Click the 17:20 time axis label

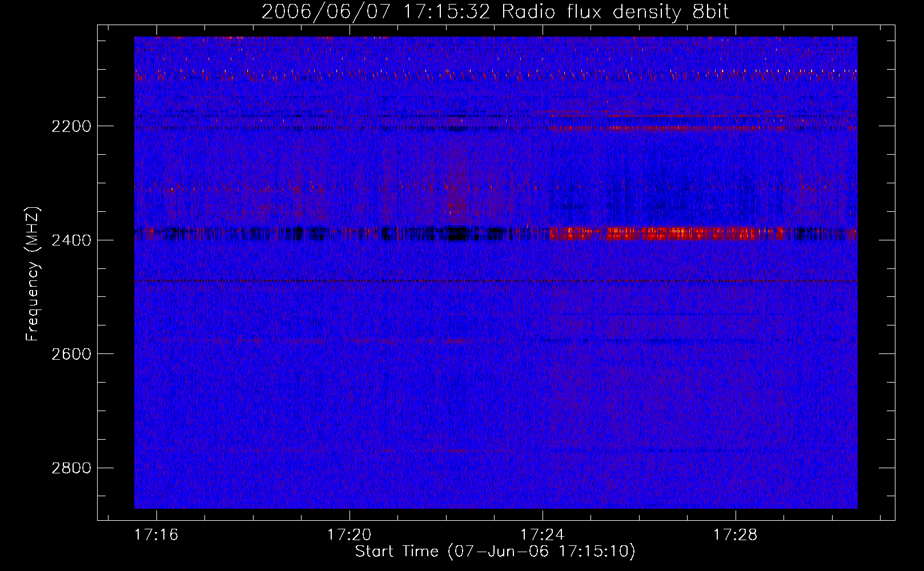[x=349, y=535]
